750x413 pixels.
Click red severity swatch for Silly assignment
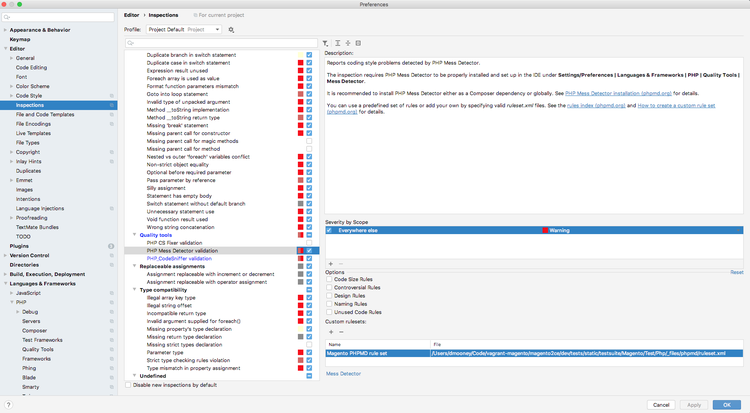300,188
